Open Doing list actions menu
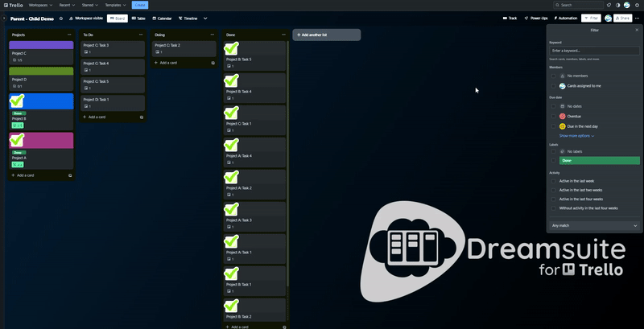This screenshot has height=329, width=644. pos(213,35)
